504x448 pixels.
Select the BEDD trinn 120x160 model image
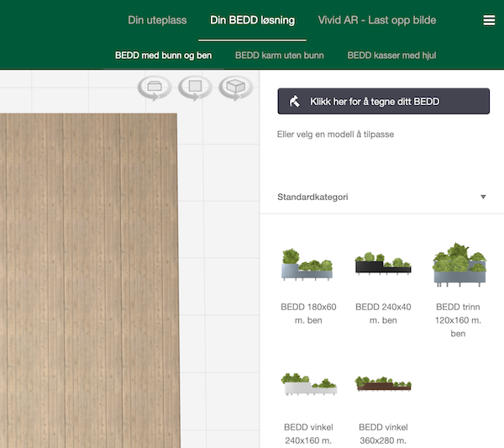pos(458,264)
